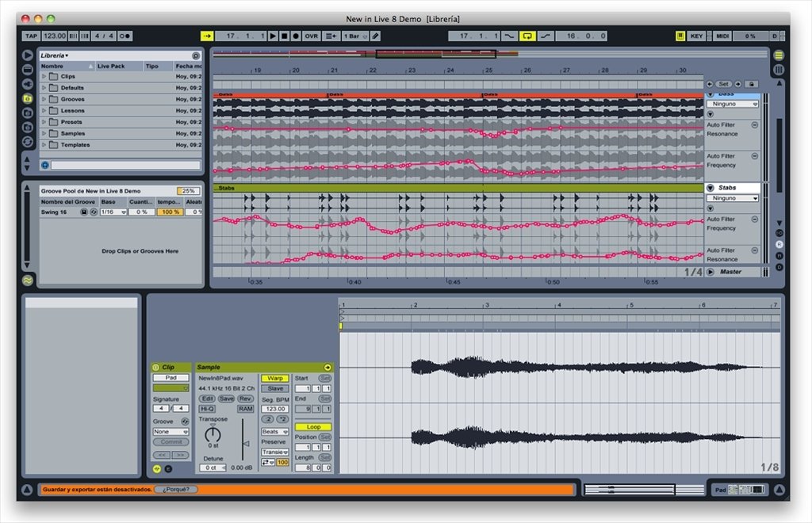The height and width of the screenshot is (523, 812).
Task: Expand the Grooves folder
Action: [44, 99]
